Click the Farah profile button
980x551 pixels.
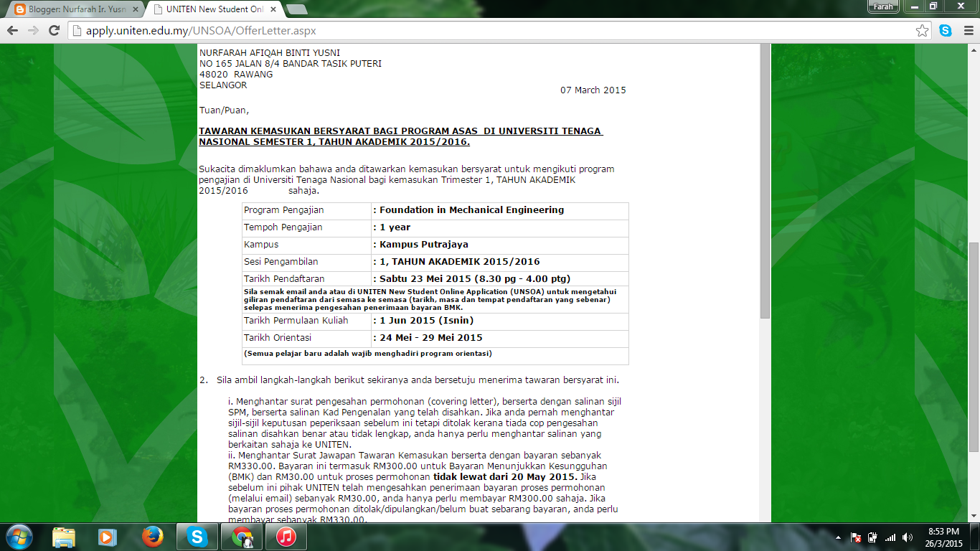pos(883,6)
